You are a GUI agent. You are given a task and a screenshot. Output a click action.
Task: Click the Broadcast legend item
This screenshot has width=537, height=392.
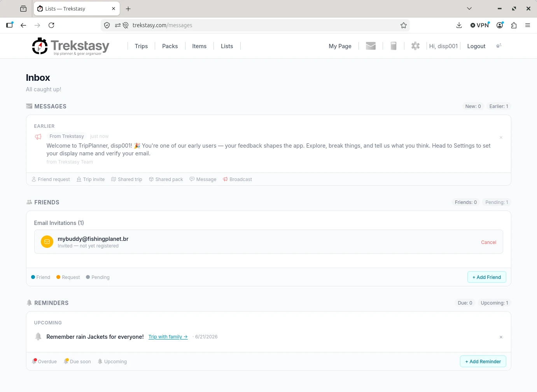(237, 179)
